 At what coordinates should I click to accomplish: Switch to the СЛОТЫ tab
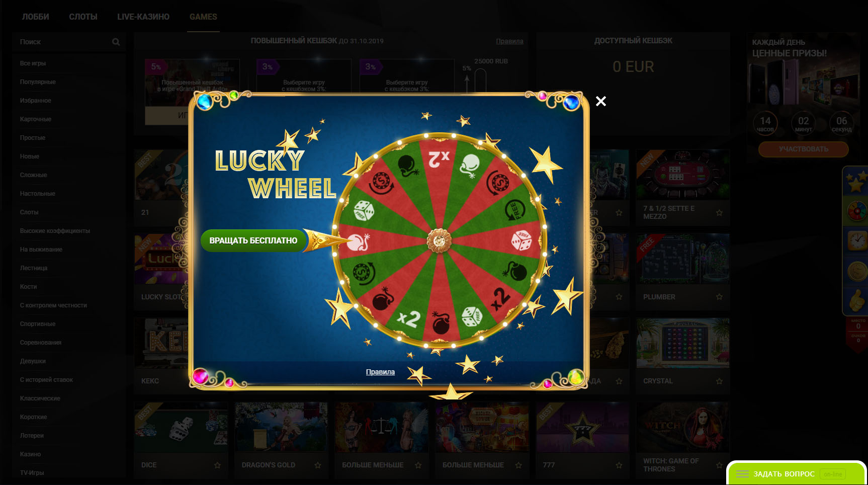tap(83, 17)
